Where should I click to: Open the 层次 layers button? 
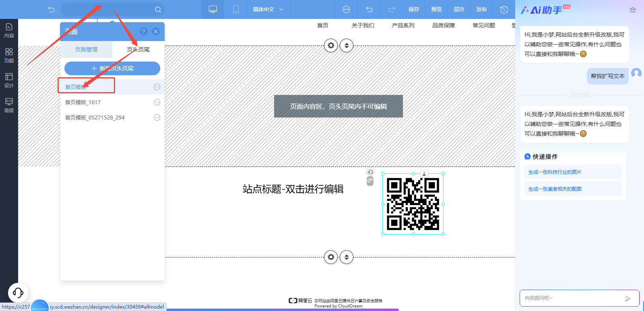coord(459,9)
